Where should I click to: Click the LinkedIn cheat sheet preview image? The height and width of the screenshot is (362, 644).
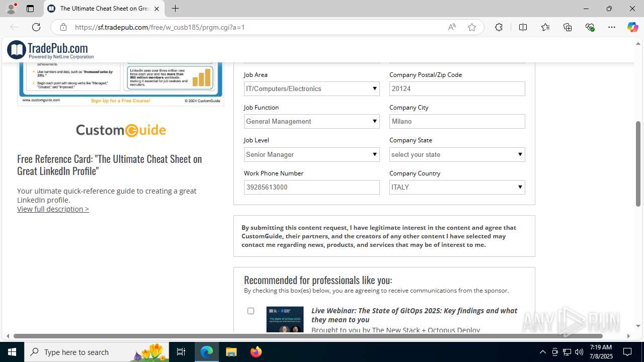(120, 84)
